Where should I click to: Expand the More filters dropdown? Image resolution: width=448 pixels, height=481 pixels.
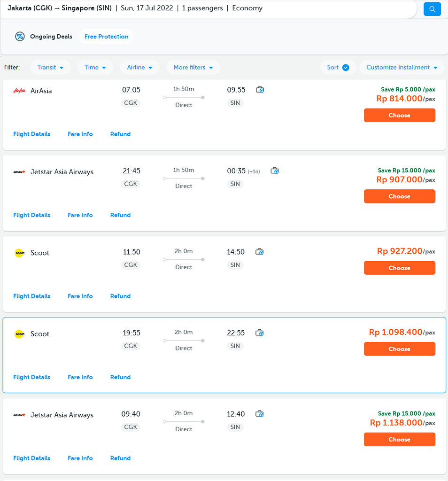coord(193,67)
